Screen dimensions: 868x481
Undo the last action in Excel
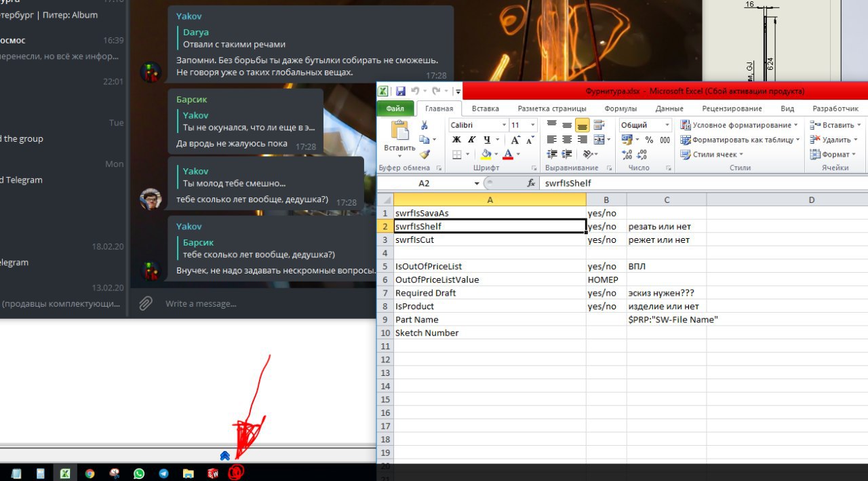click(414, 92)
